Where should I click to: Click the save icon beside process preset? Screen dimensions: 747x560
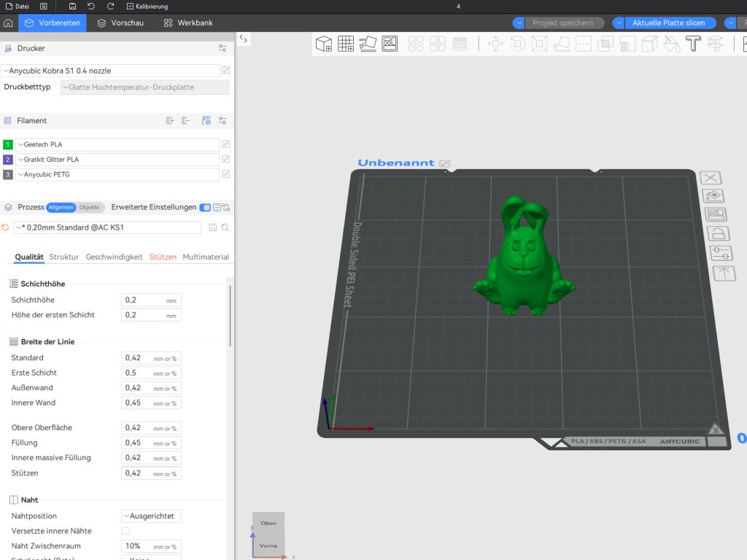213,227
